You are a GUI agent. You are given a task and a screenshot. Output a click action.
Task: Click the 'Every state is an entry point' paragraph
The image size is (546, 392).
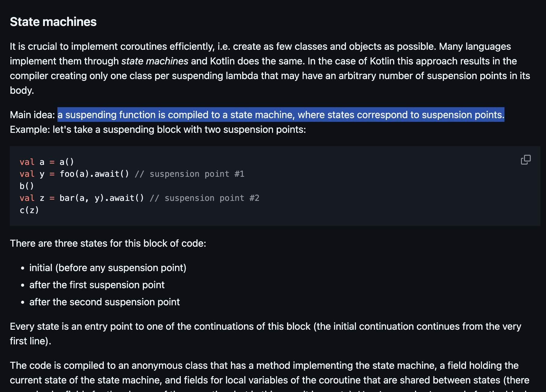266,334
